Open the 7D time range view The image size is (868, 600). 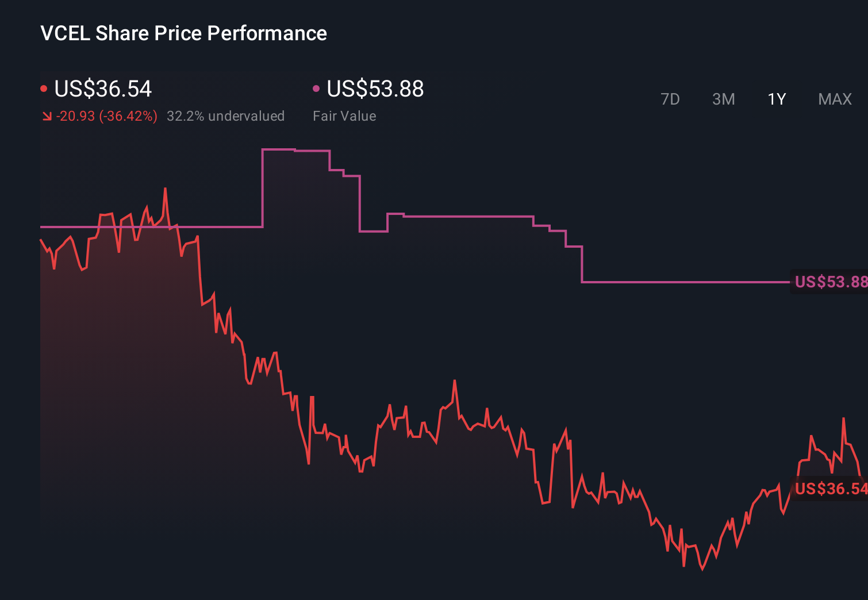point(670,99)
